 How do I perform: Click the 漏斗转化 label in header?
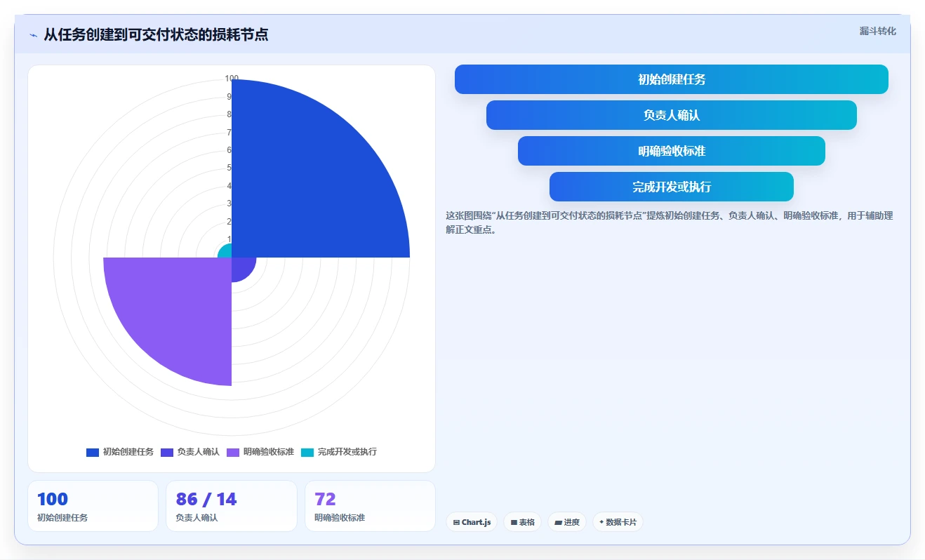[877, 31]
